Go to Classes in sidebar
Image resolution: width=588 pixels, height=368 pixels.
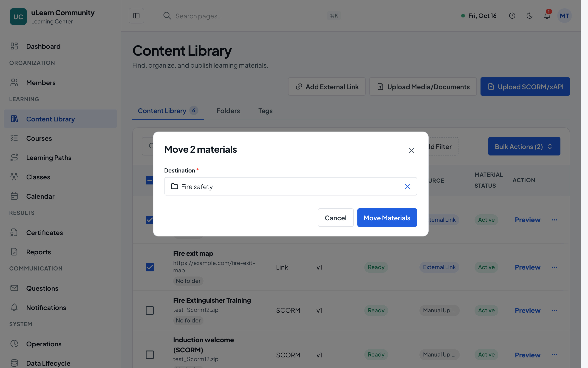click(x=60, y=177)
